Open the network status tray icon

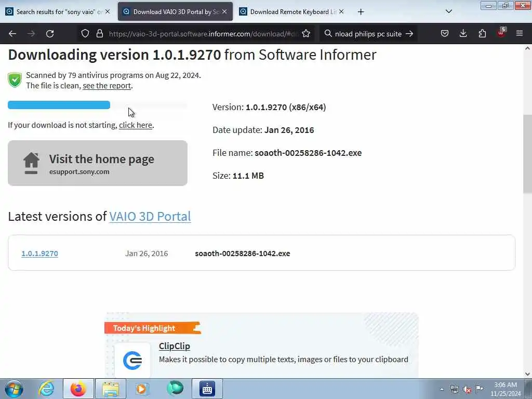454,389
